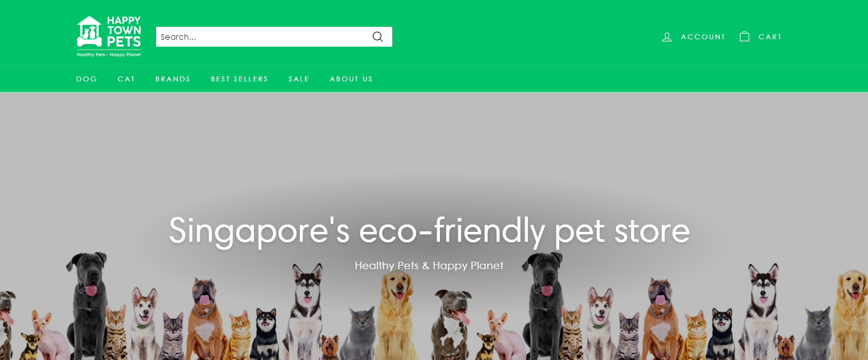The width and height of the screenshot is (868, 360).
Task: Click the shopping bag cart icon
Action: (744, 36)
